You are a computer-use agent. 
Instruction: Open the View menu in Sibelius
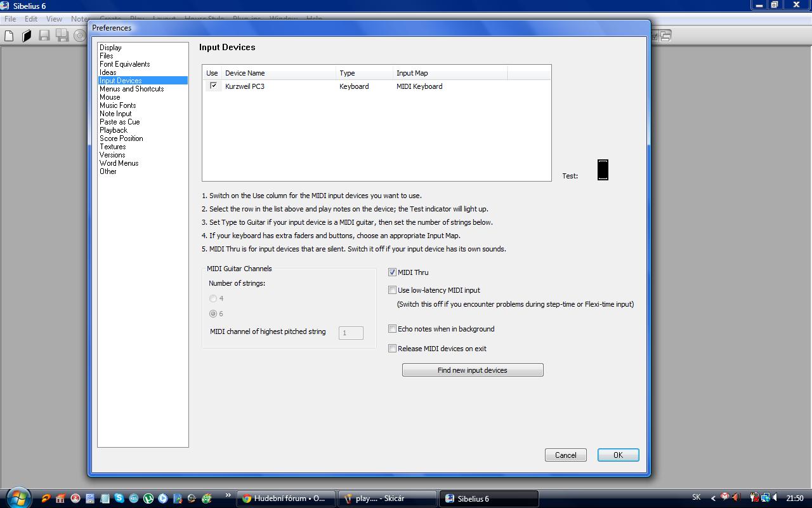tap(54, 19)
